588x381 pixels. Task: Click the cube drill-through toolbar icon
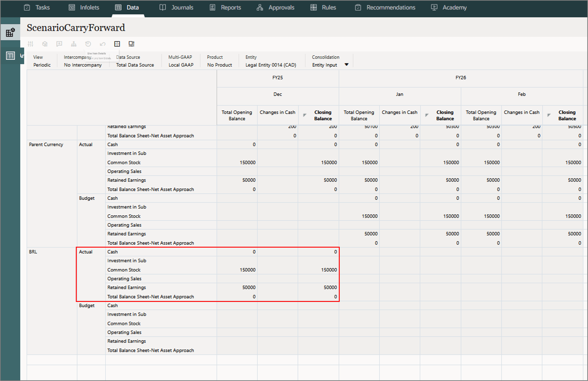(x=45, y=44)
